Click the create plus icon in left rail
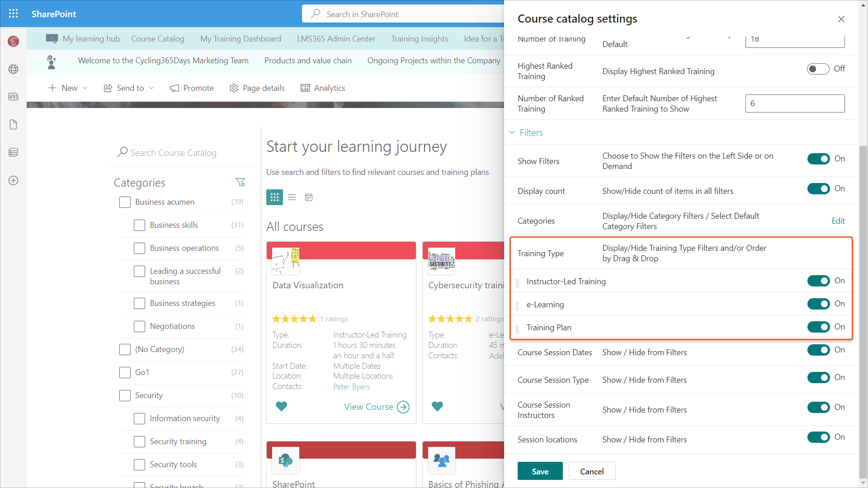Image resolution: width=868 pixels, height=488 pixels. pos(14,181)
